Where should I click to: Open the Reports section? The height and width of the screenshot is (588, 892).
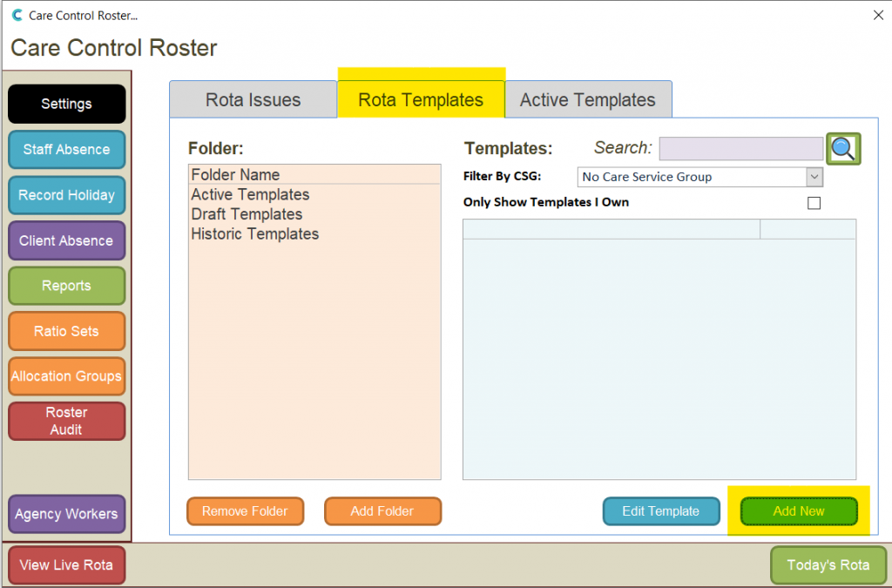click(66, 286)
